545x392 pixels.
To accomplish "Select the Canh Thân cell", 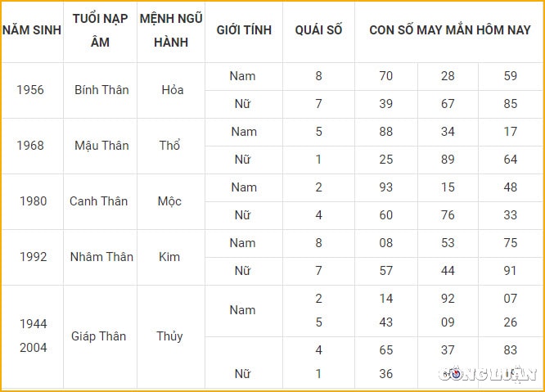I will [99, 201].
